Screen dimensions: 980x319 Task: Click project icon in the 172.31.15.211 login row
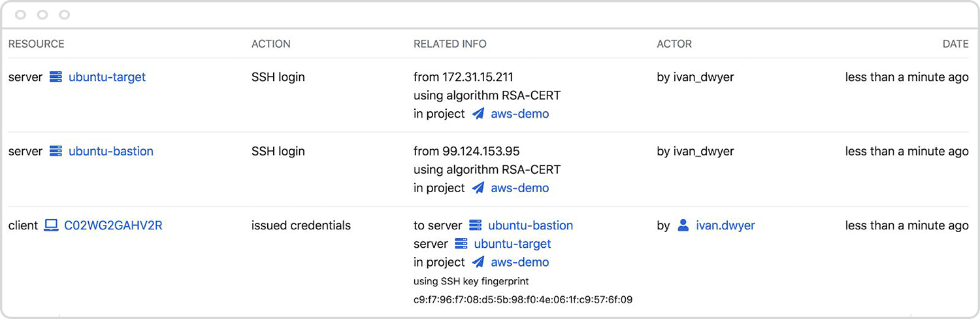(x=478, y=114)
